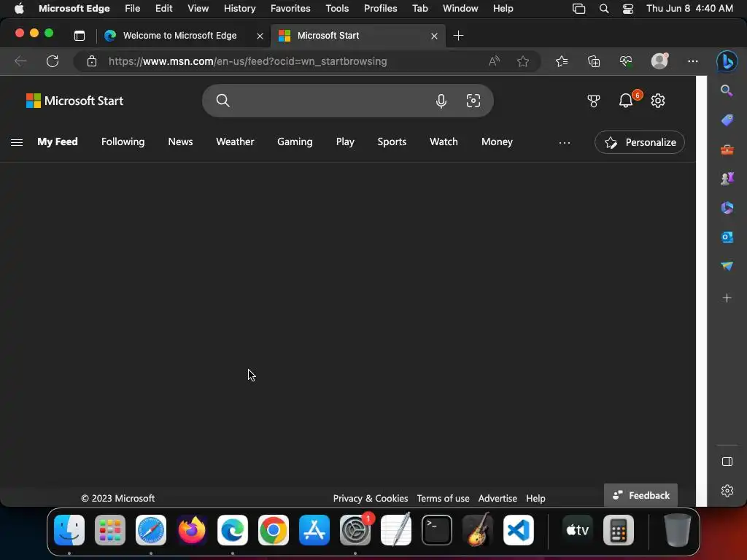Open the MSN page settings gear

point(658,101)
